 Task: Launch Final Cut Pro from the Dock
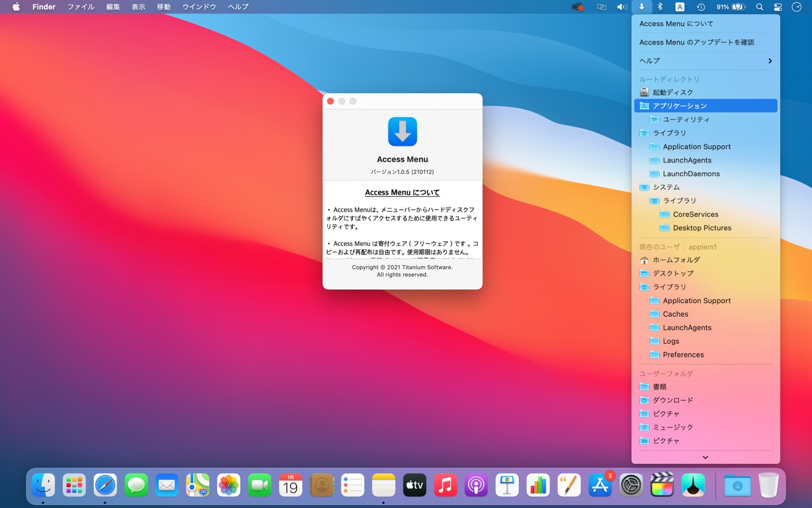point(662,485)
